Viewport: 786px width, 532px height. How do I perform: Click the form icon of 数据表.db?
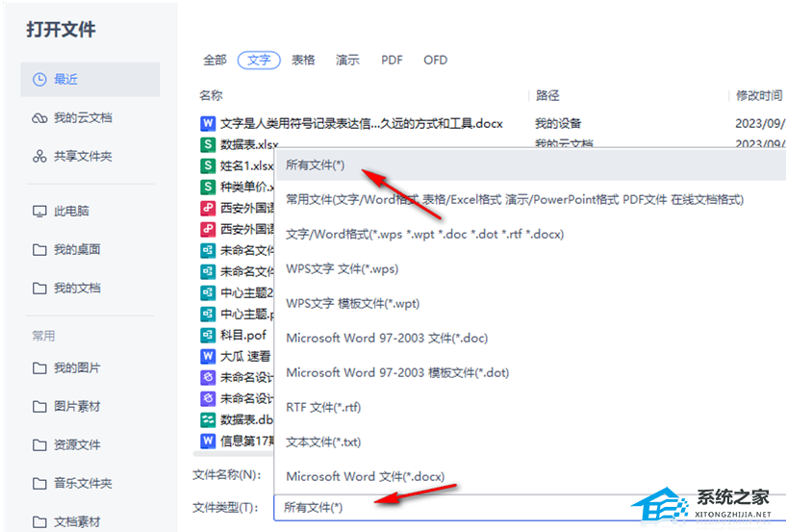[208, 419]
